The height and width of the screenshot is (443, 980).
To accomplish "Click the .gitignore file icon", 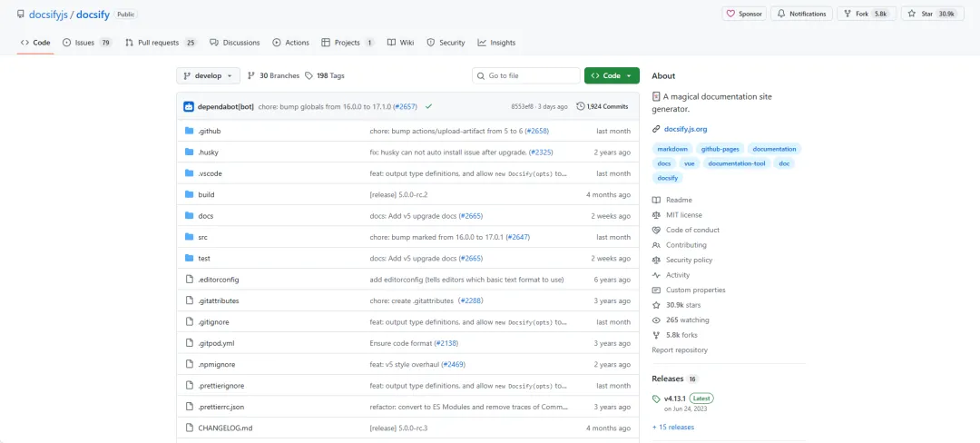I will [x=190, y=322].
